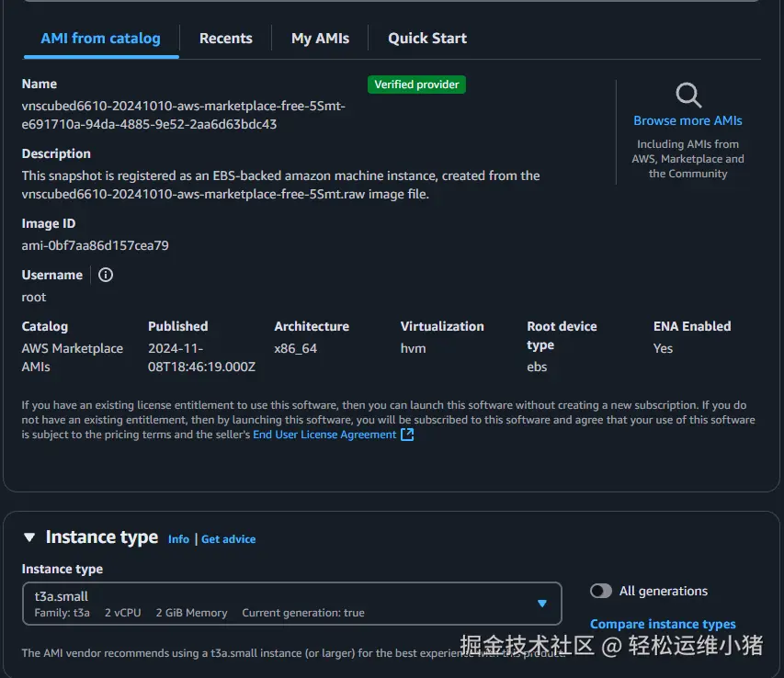Screen dimensions: 784x678
Task: Click the magnifier icon above Browse more AMIs
Action: pyautogui.click(x=688, y=95)
